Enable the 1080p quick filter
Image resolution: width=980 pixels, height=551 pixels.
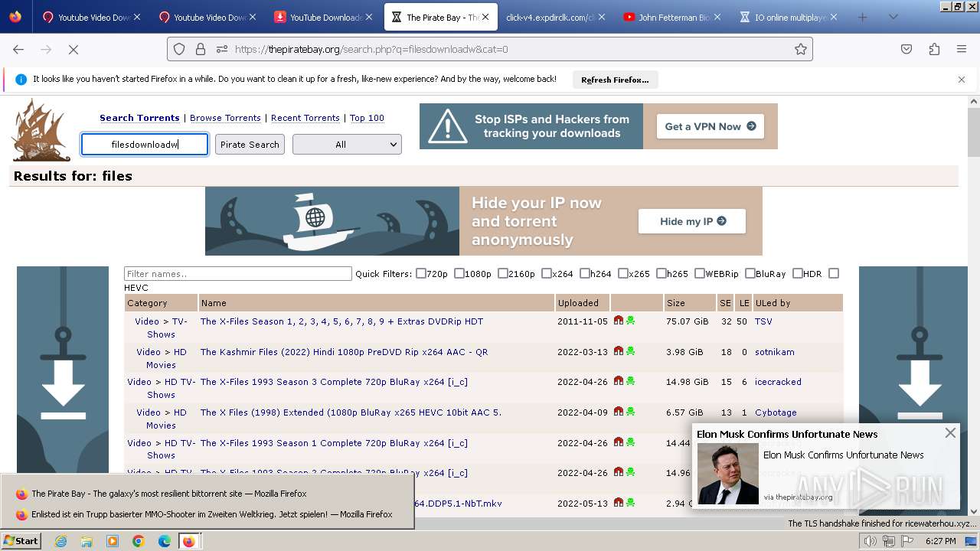coord(459,273)
